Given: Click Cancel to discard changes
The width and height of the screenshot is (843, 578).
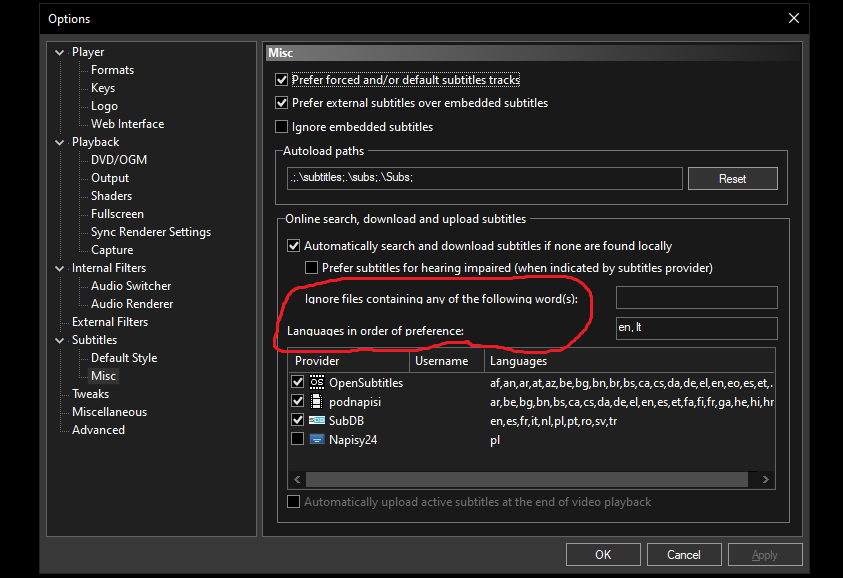Looking at the screenshot, I should point(684,554).
